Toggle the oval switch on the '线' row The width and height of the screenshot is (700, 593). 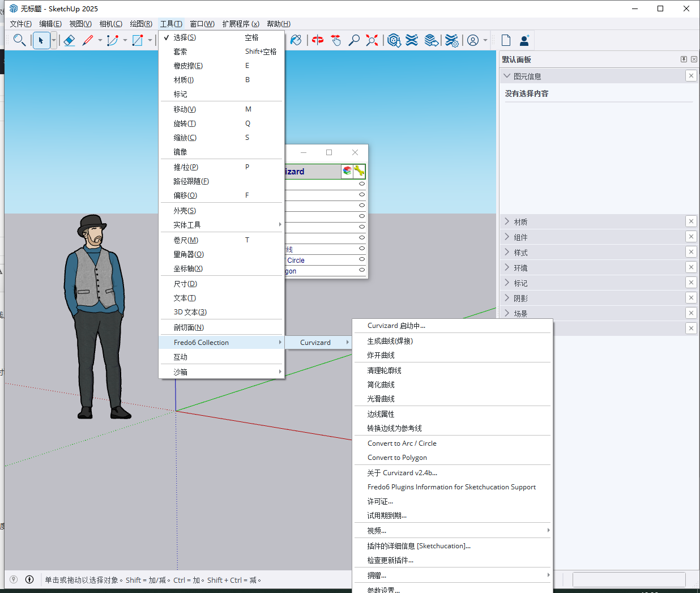point(362,249)
